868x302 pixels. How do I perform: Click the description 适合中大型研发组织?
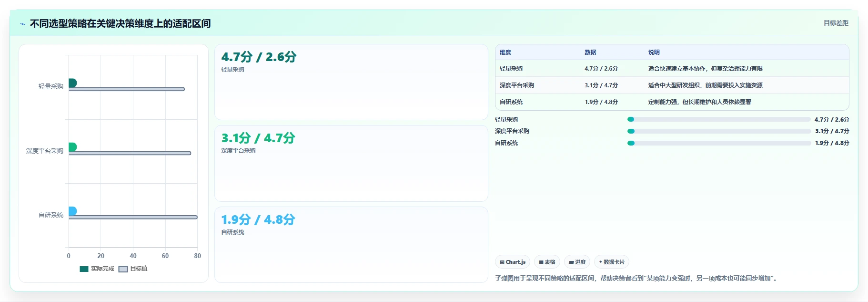705,85
